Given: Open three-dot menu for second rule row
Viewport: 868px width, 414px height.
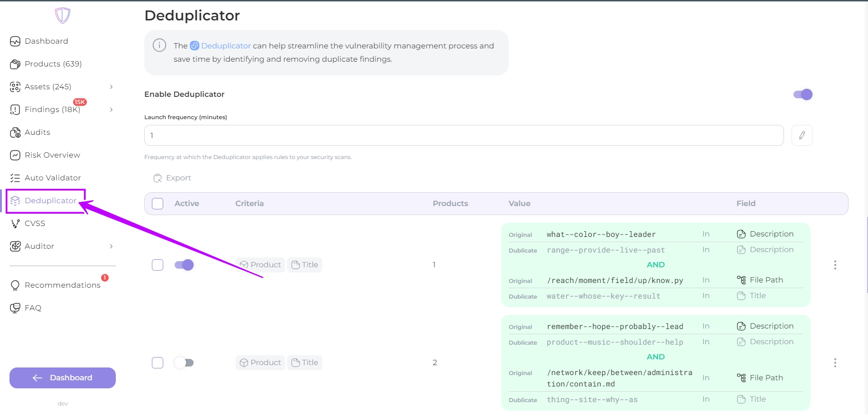Looking at the screenshot, I should point(835,363).
